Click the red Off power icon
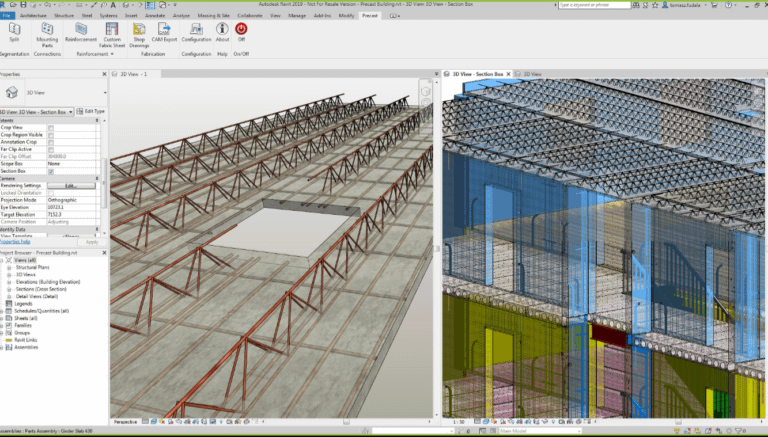The height and width of the screenshot is (437, 768). (241, 28)
